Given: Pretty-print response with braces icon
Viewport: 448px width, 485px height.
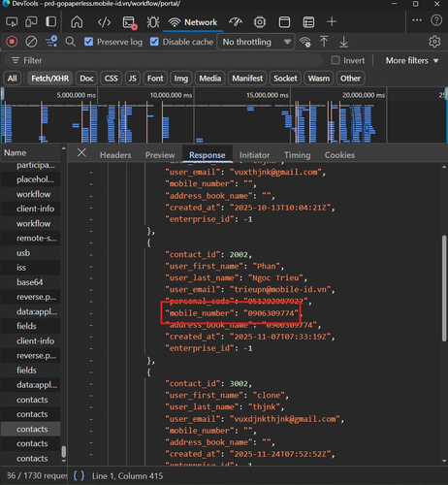Looking at the screenshot, I should click(79, 475).
